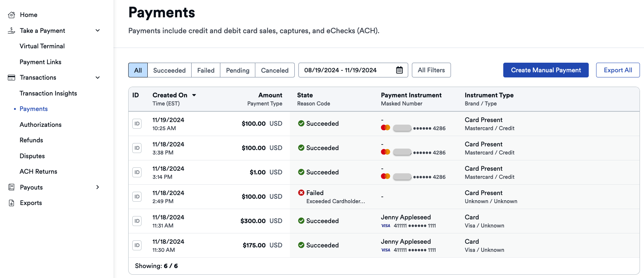Click ID badge of the $175.00 payment
Screen dimensions: 644x278
[137, 245]
